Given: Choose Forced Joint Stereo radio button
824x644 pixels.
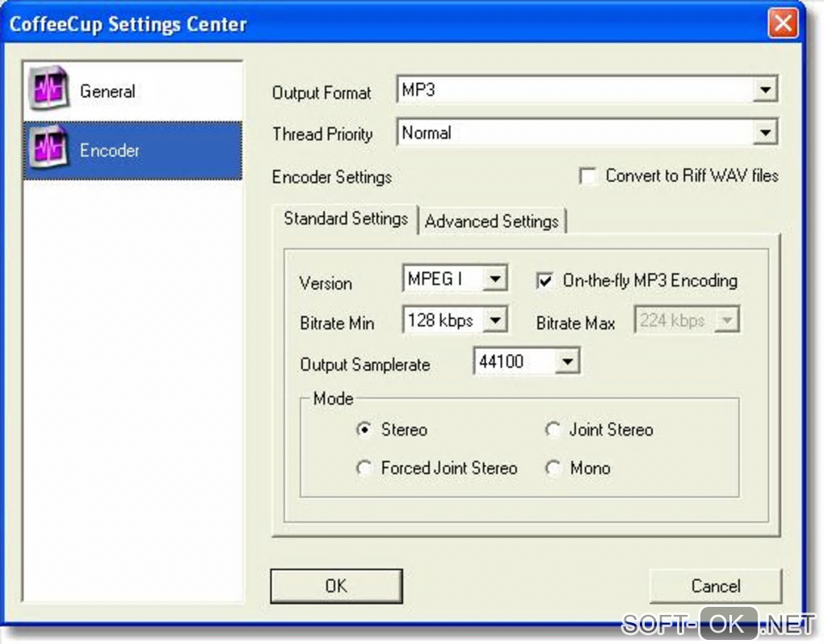Looking at the screenshot, I should click(x=364, y=467).
